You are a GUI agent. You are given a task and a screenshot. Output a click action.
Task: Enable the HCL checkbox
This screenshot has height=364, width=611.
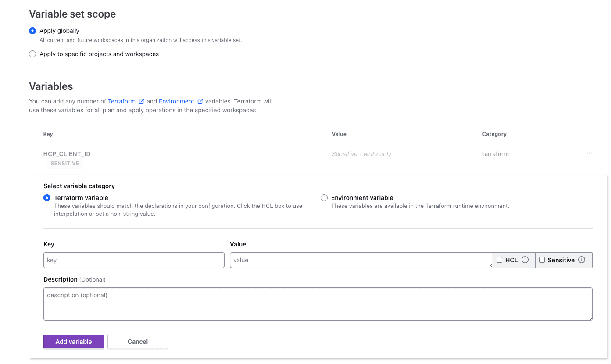pos(499,260)
